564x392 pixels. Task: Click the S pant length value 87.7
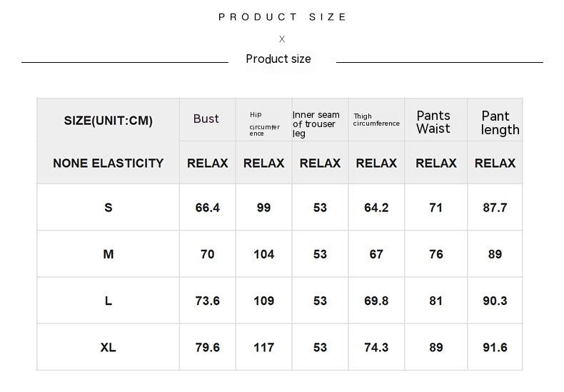pyautogui.click(x=495, y=208)
